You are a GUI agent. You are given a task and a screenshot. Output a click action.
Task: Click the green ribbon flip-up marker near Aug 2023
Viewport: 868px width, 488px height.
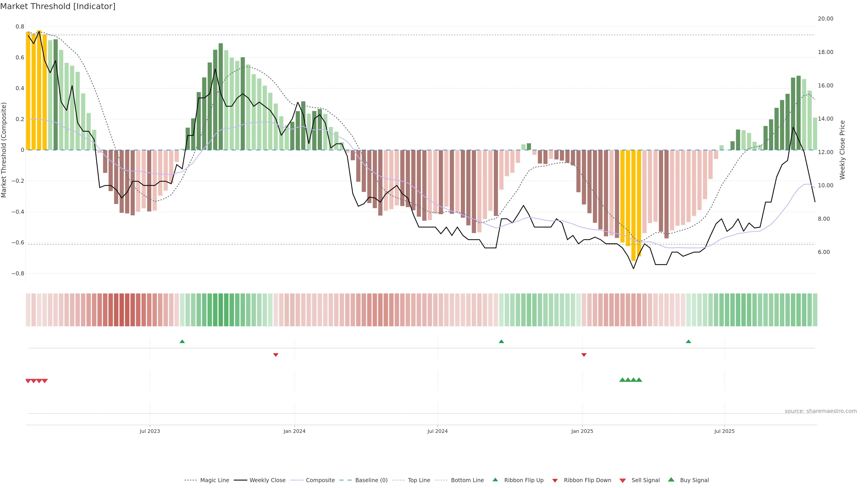(x=182, y=342)
